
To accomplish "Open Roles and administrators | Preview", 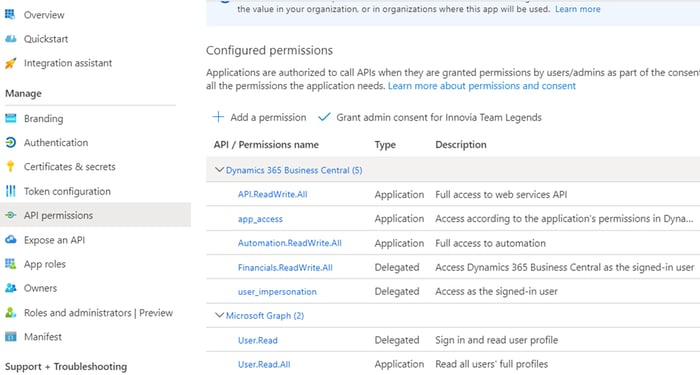I will coord(98,312).
